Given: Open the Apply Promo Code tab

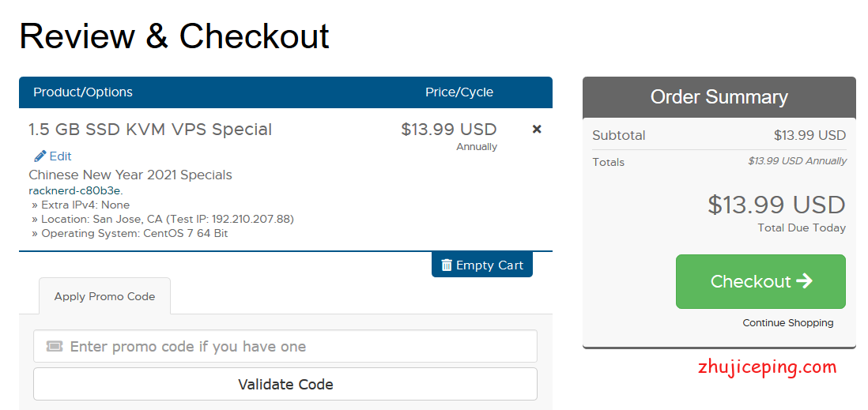Looking at the screenshot, I should click(104, 296).
